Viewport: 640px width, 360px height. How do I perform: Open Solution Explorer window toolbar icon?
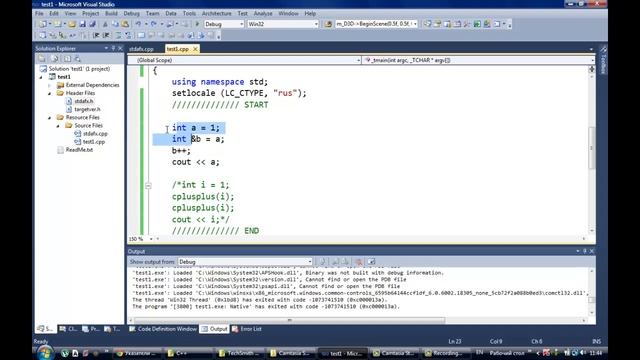point(427,24)
